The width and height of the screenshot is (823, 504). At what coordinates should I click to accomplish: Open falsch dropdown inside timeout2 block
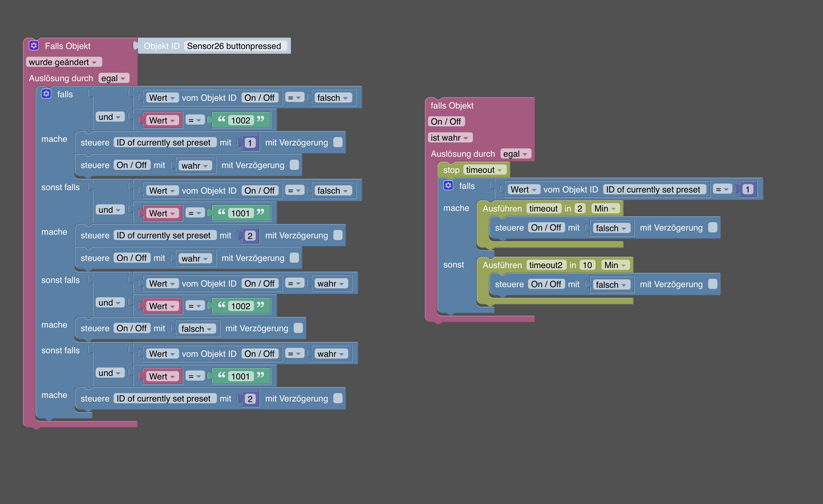(x=612, y=285)
